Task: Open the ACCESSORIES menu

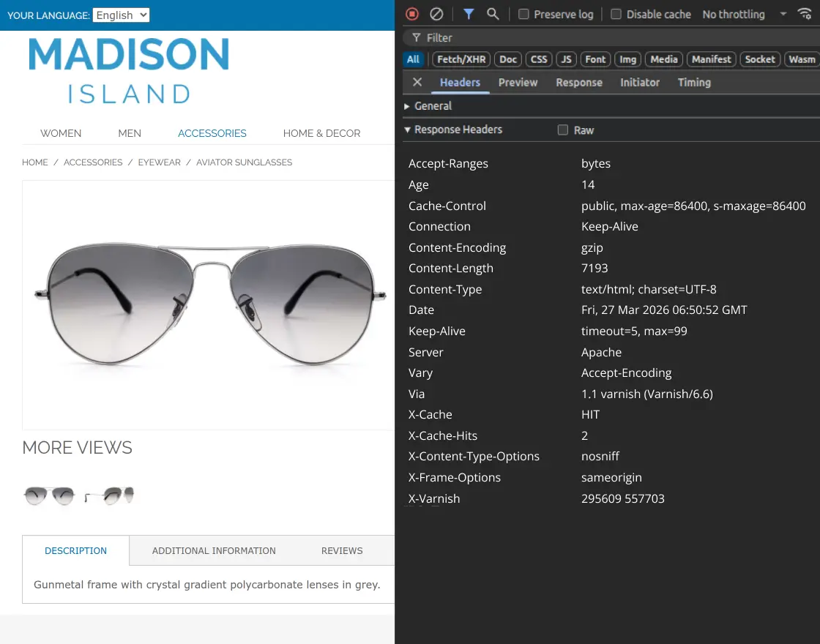Action: point(212,133)
